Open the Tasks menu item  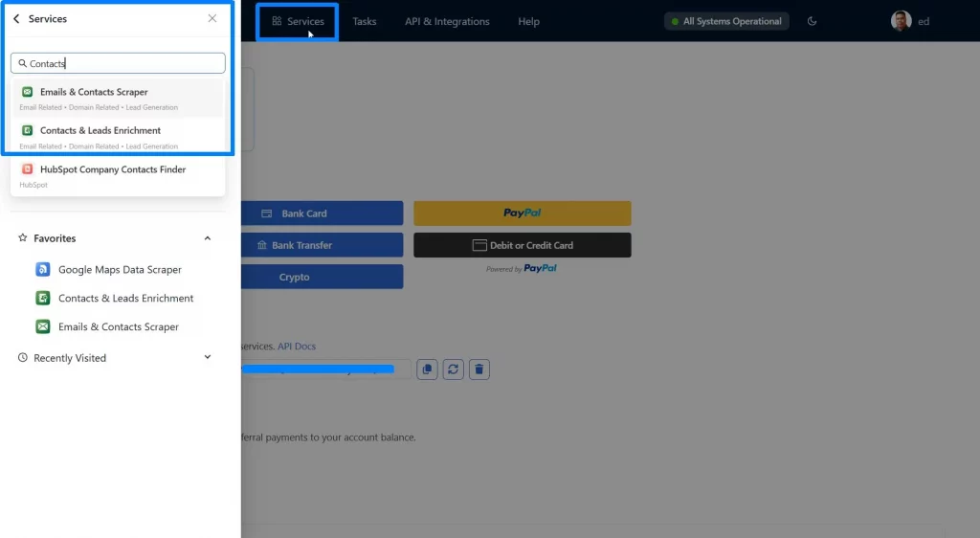[x=365, y=21]
